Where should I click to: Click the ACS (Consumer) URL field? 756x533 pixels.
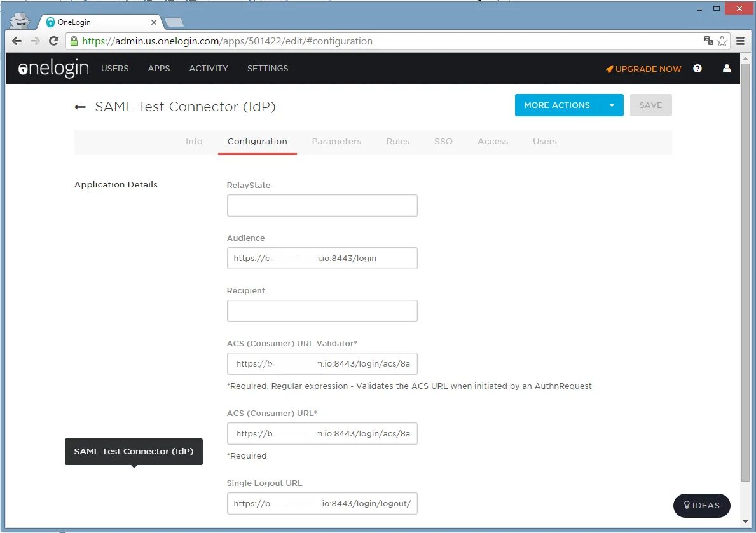click(x=322, y=434)
